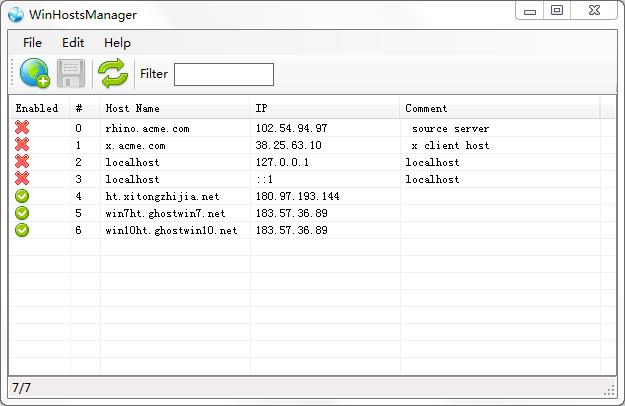Toggle enabled status of rhino.acme.com

[22, 128]
